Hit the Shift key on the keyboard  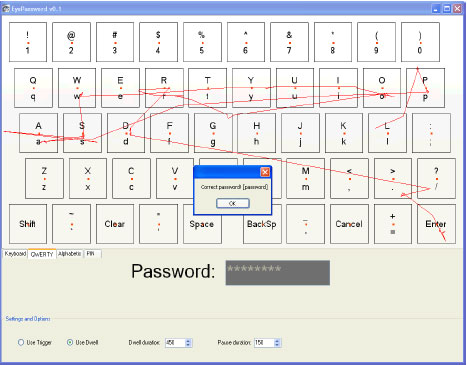(x=28, y=224)
